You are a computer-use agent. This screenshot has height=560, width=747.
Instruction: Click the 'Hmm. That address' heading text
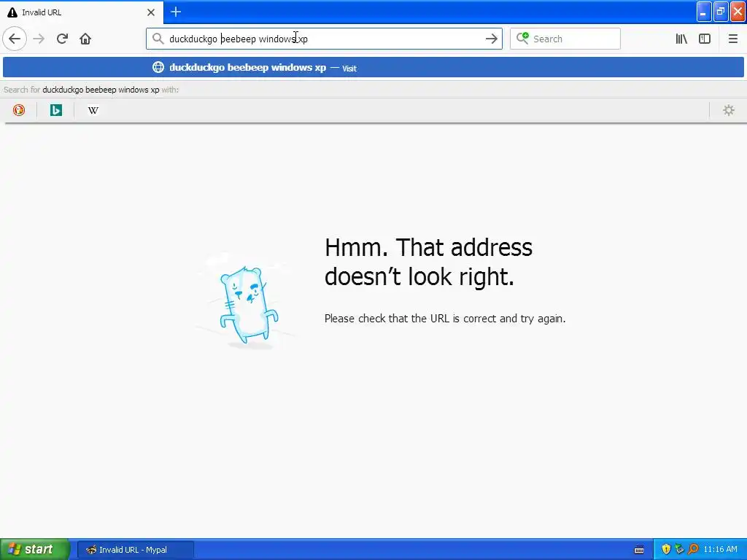[x=428, y=262]
